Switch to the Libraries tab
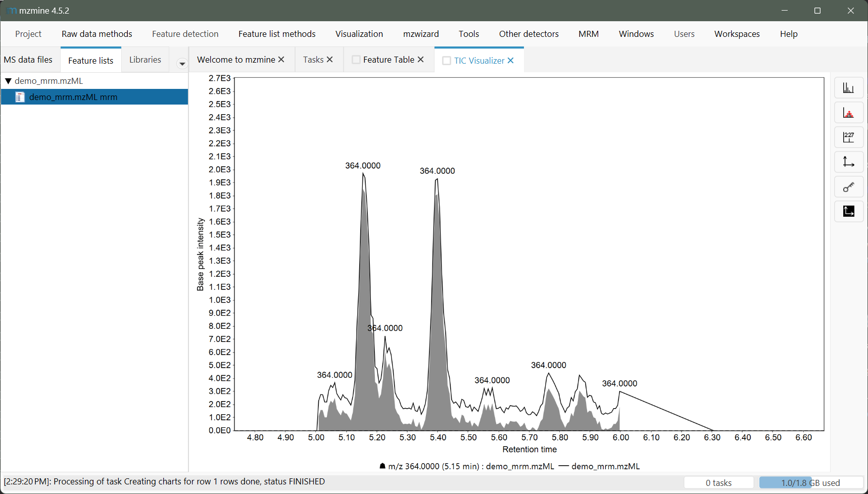This screenshot has height=494, width=868. (x=145, y=60)
